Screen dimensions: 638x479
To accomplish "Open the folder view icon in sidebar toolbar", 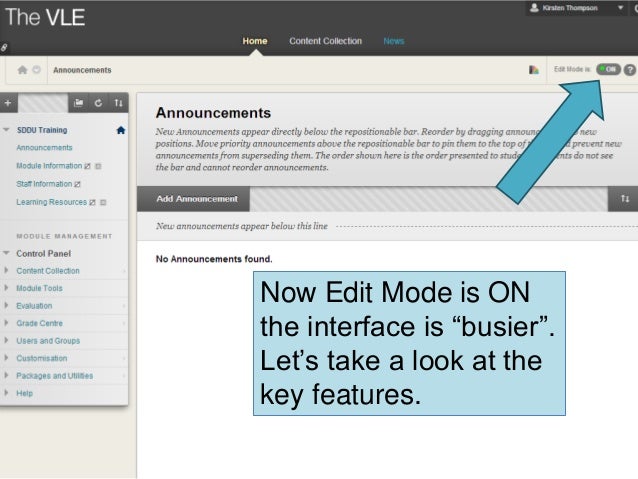I will tap(78, 103).
